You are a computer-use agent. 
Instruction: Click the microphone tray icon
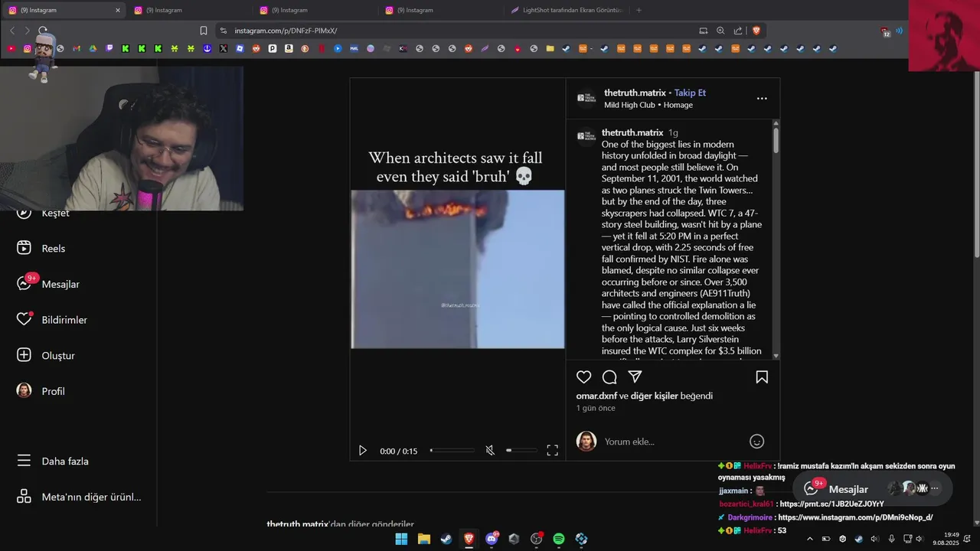[x=891, y=539]
